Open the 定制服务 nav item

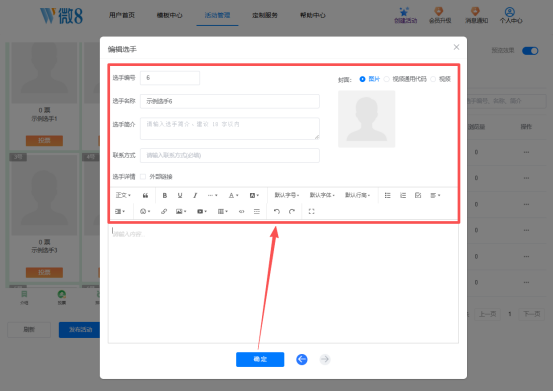click(265, 15)
